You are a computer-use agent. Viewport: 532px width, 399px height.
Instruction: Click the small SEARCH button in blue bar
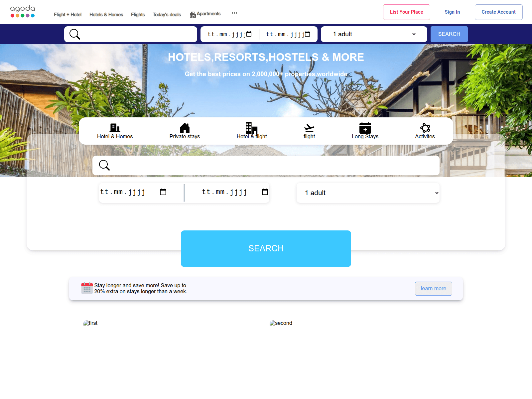tap(449, 34)
